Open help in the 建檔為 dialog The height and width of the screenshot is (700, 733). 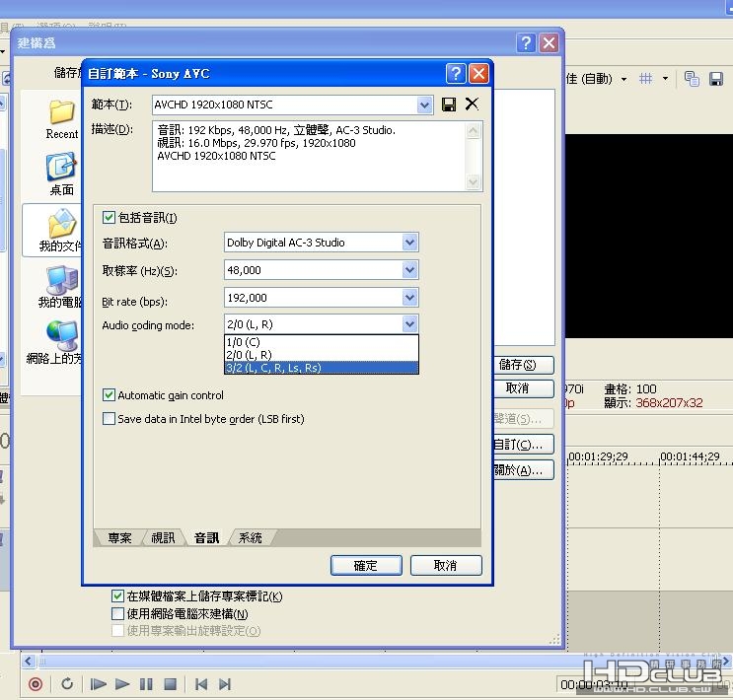coord(526,43)
